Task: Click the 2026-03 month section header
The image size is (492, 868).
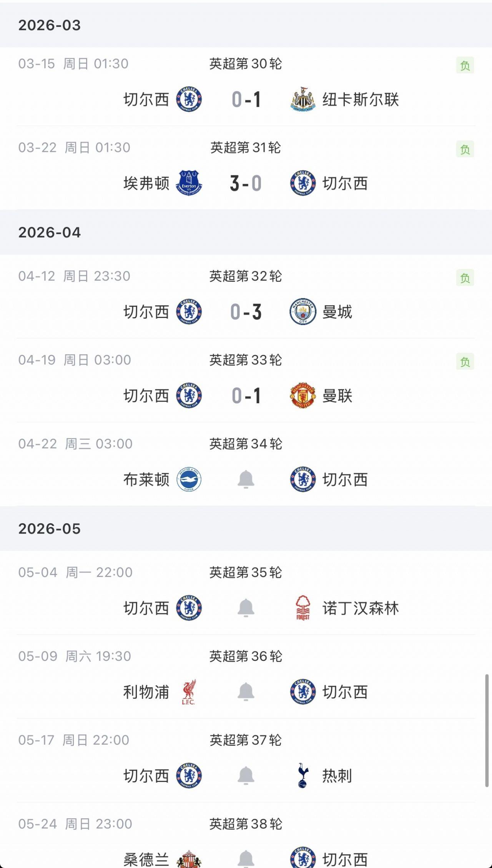Action: tap(50, 25)
